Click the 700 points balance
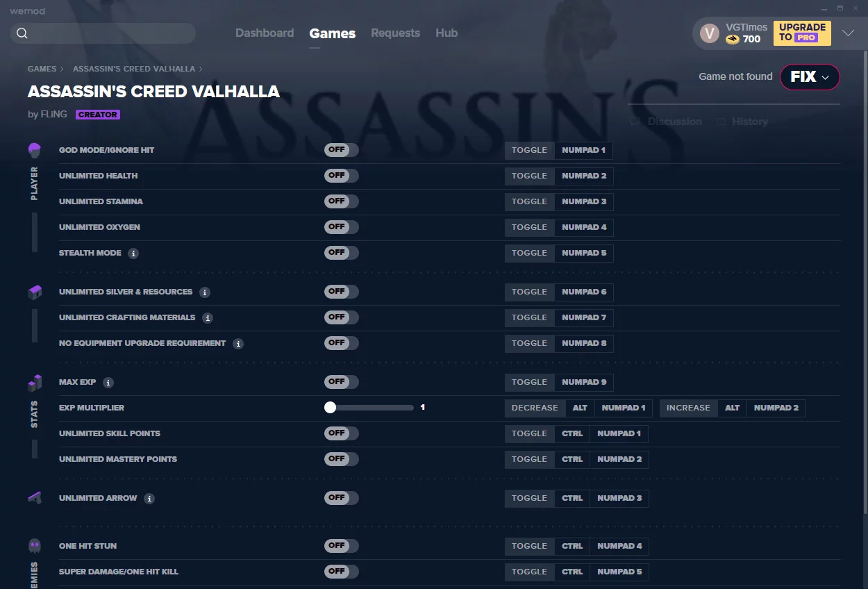The width and height of the screenshot is (868, 589). coord(751,40)
